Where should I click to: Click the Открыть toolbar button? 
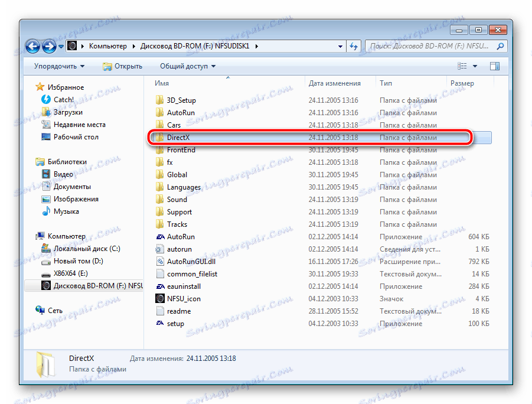point(122,66)
